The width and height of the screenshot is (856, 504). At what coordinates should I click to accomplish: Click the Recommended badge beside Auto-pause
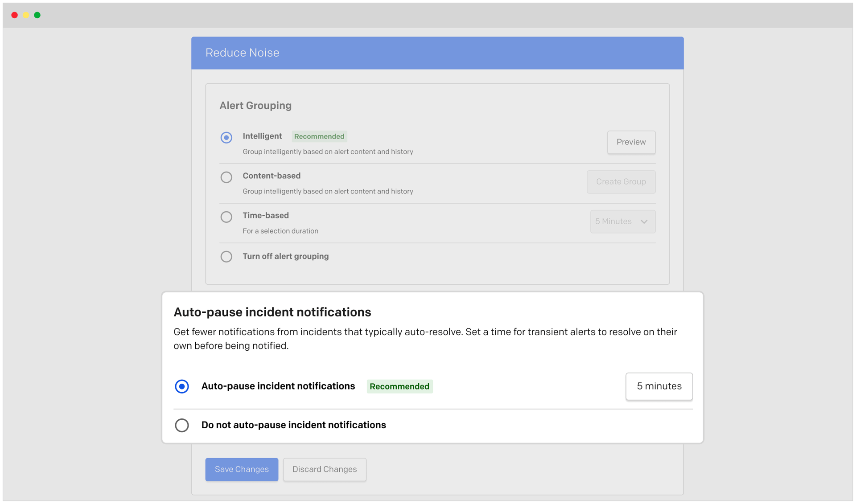[399, 386]
